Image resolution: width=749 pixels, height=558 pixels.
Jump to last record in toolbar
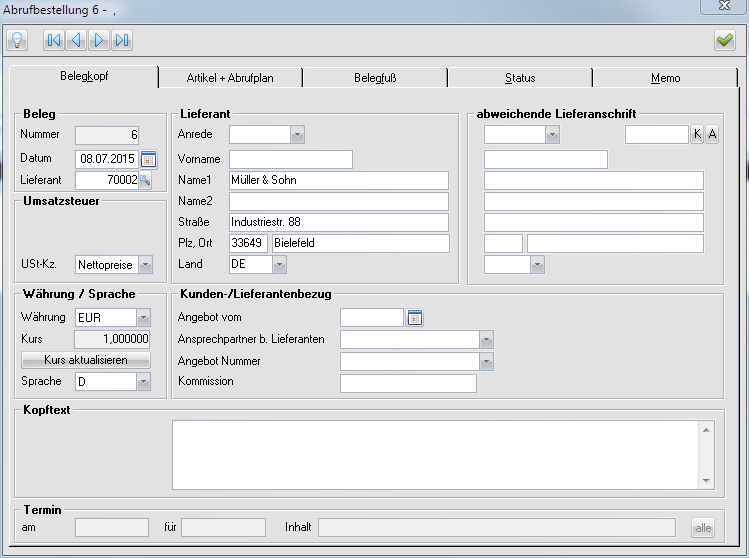pyautogui.click(x=122, y=40)
